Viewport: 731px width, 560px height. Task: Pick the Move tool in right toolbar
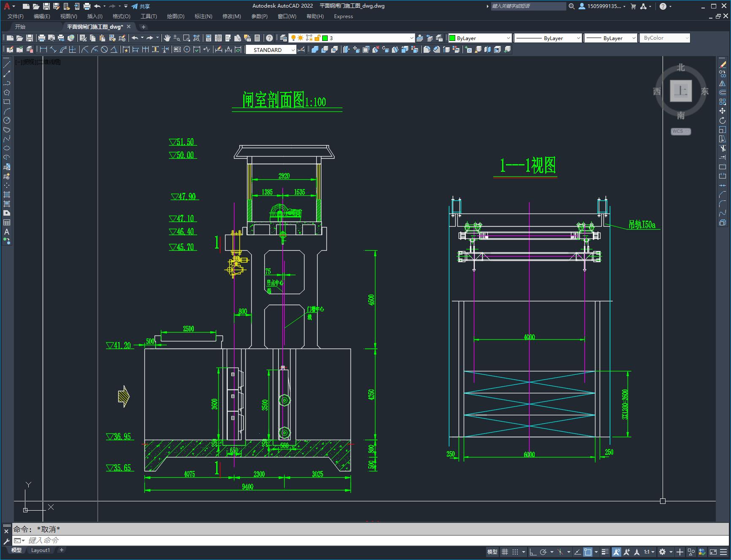click(723, 111)
